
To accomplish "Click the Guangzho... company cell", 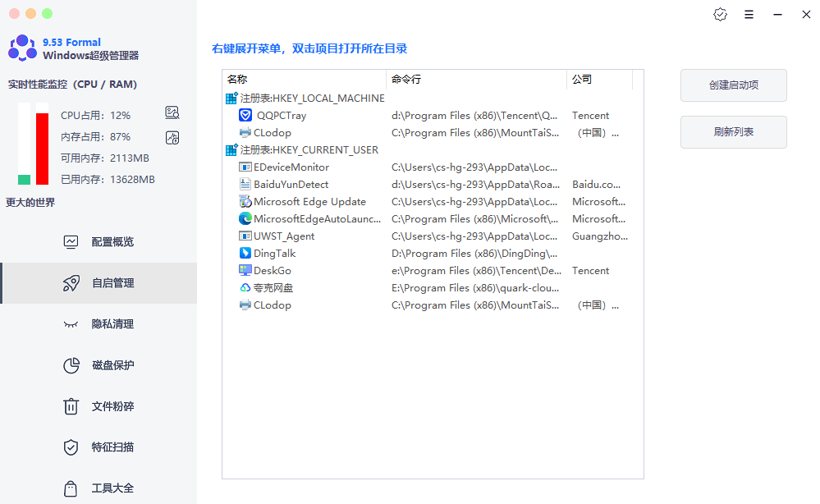I will [x=600, y=236].
